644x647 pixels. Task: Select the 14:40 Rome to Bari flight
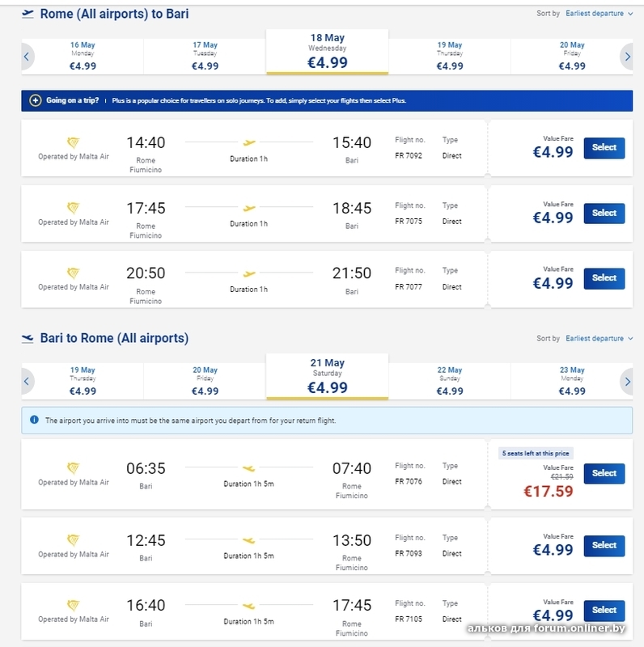(604, 148)
